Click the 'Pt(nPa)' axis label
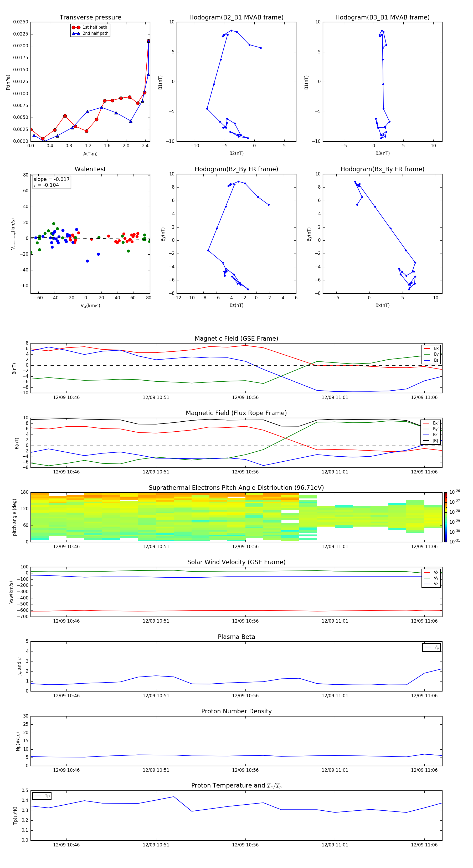The image size is (473, 868). pos(8,82)
